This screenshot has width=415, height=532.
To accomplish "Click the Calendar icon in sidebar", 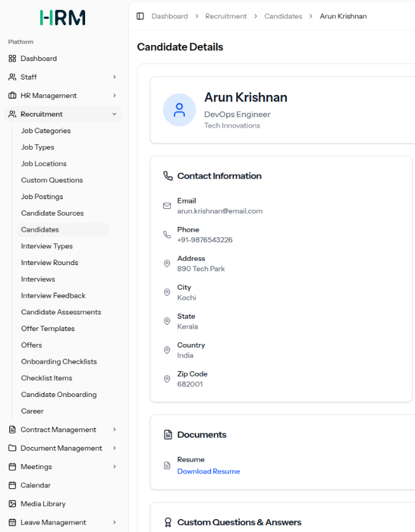I will pyautogui.click(x=12, y=485).
